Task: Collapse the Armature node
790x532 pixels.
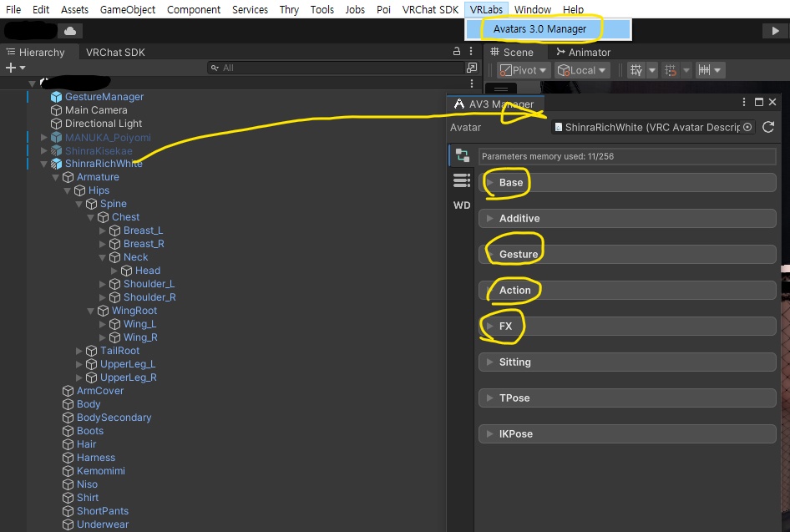Action: point(55,177)
